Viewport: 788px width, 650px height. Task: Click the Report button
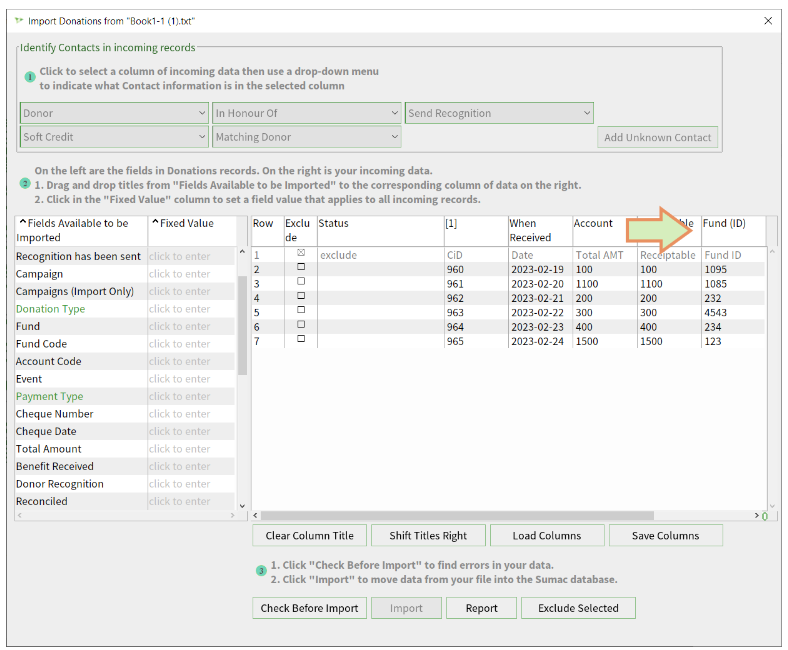coord(481,608)
